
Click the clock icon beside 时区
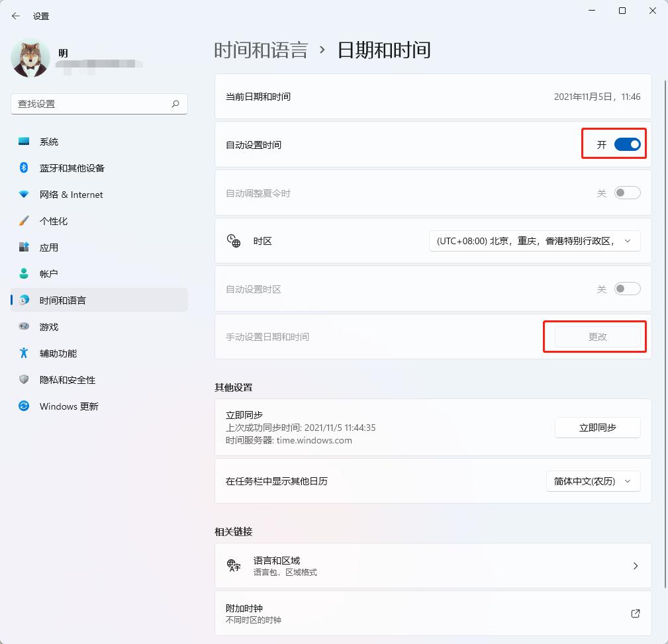234,240
